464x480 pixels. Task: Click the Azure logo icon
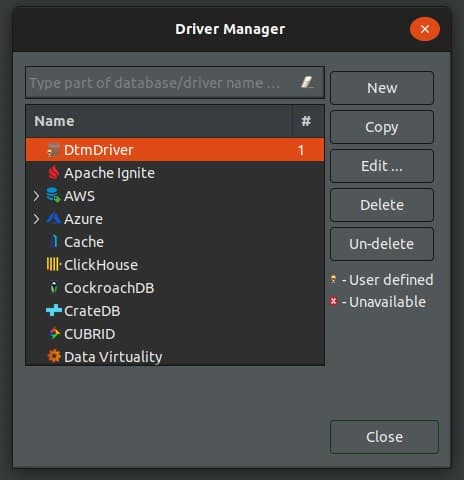point(53,219)
